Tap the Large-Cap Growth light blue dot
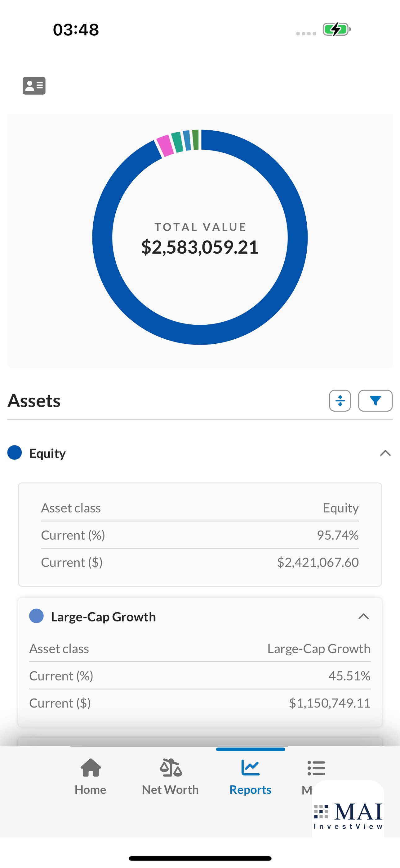Viewport: 400px width, 868px height. click(x=36, y=616)
